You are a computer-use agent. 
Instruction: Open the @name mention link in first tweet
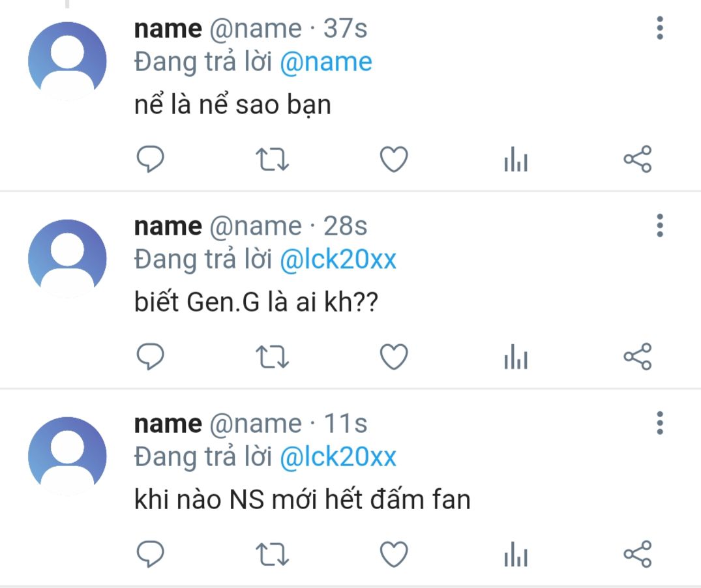coord(326,62)
